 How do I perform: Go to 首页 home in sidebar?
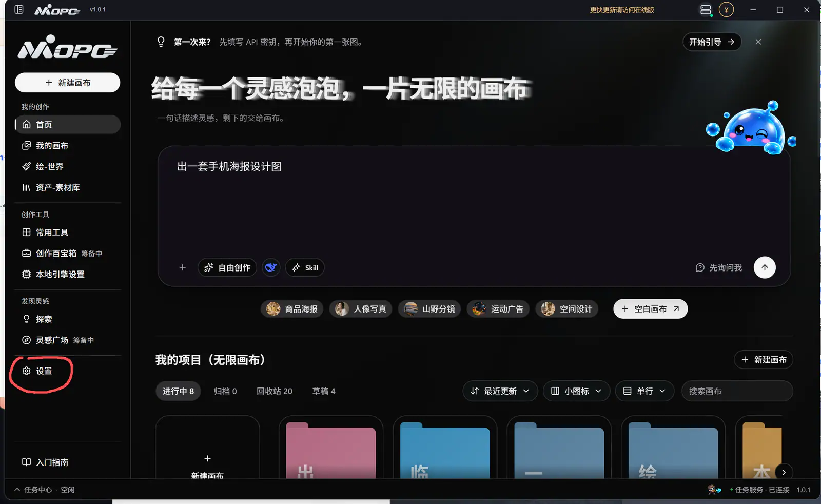[68, 124]
